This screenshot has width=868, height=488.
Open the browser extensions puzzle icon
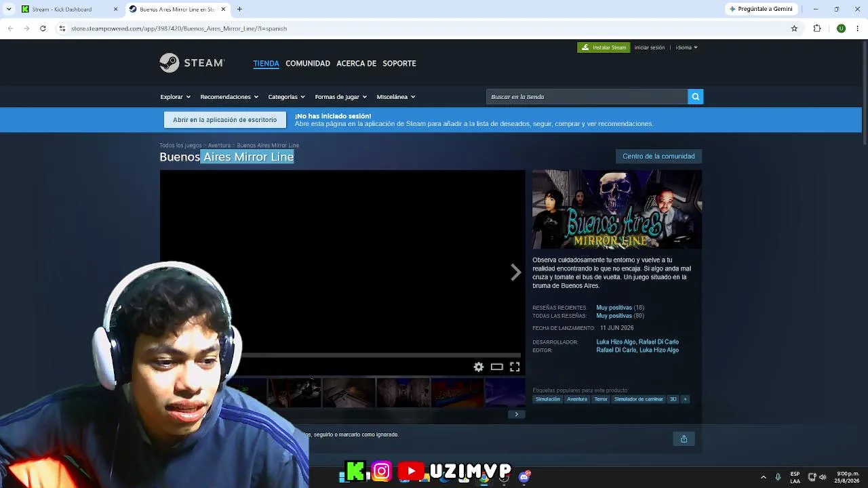click(817, 28)
